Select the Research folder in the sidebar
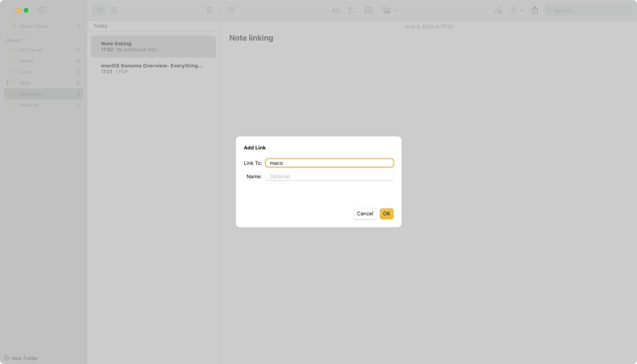The width and height of the screenshot is (637, 364). (x=31, y=94)
